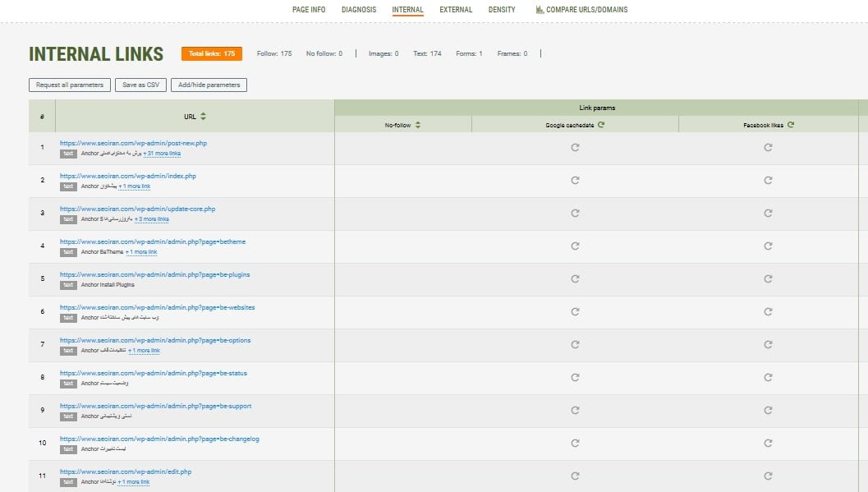
Task: Refresh Google cachedate for index.php row
Action: 575,180
